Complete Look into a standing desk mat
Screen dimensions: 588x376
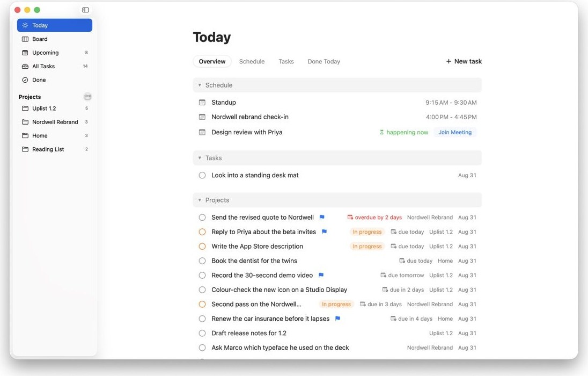pos(202,175)
